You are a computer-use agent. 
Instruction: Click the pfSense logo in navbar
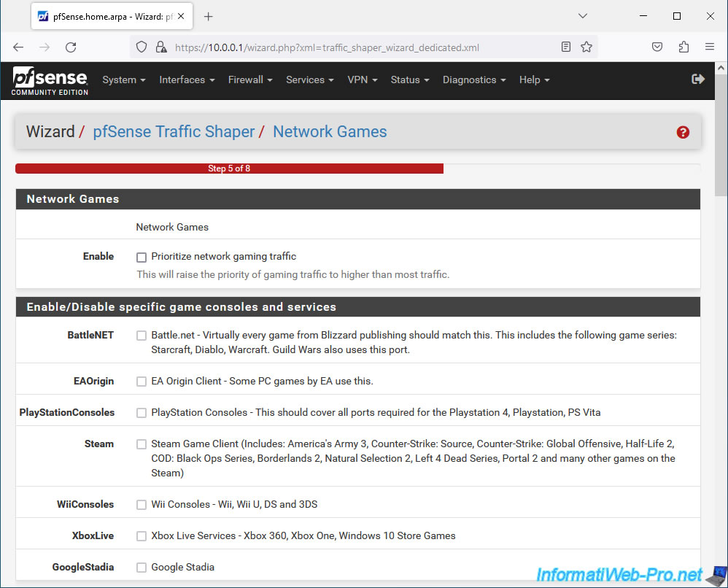point(50,81)
